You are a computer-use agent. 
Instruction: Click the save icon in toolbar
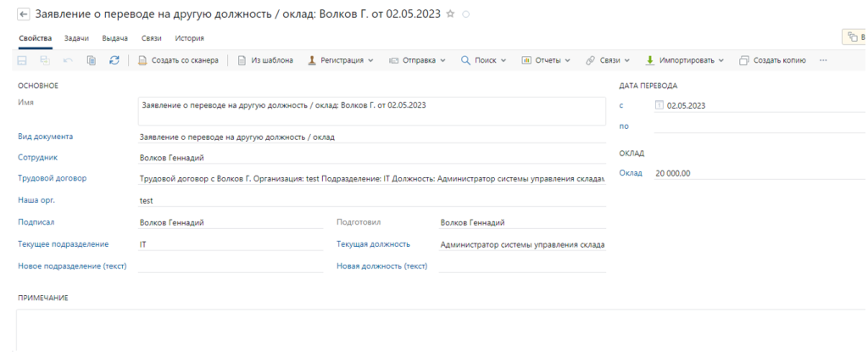[x=23, y=60]
